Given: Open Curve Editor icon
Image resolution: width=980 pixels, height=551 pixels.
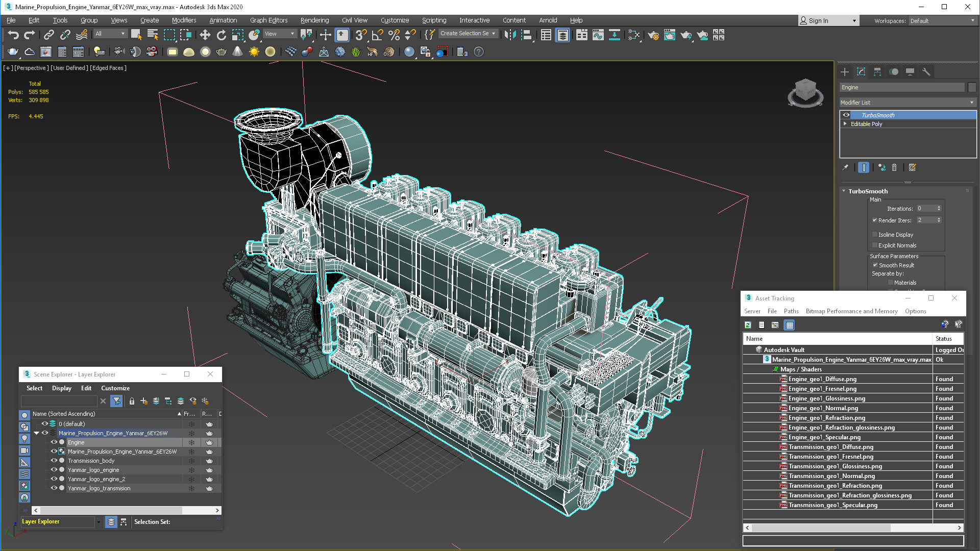Looking at the screenshot, I should point(598,35).
